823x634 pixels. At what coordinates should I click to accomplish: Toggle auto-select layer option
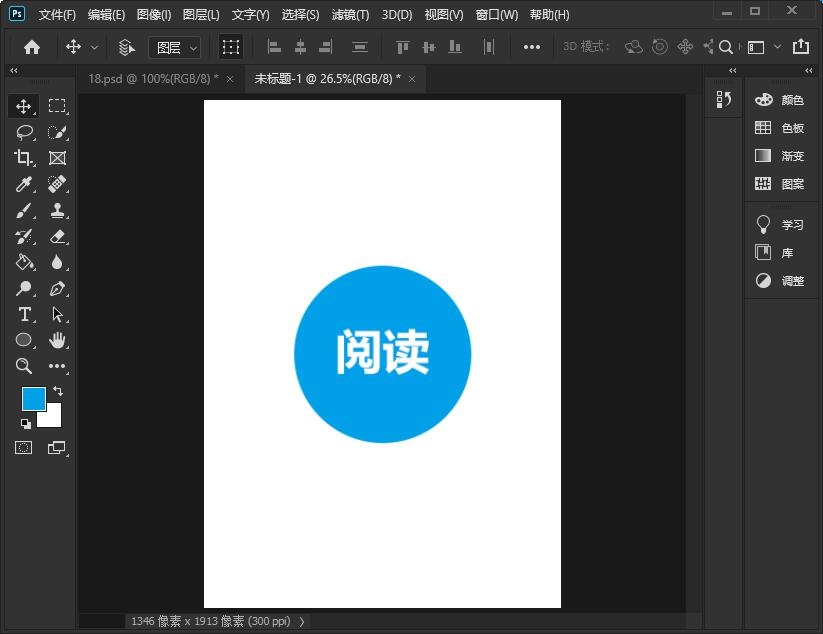pos(127,47)
